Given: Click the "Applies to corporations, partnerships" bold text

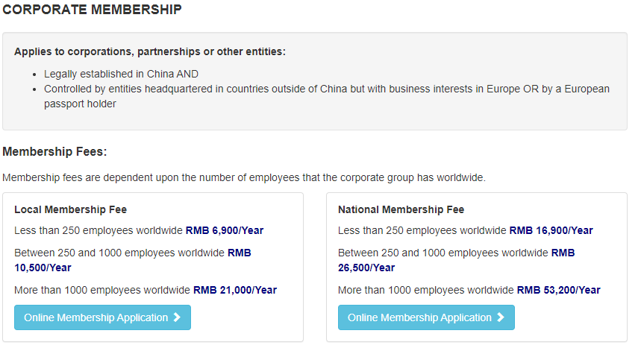Looking at the screenshot, I should [x=150, y=51].
